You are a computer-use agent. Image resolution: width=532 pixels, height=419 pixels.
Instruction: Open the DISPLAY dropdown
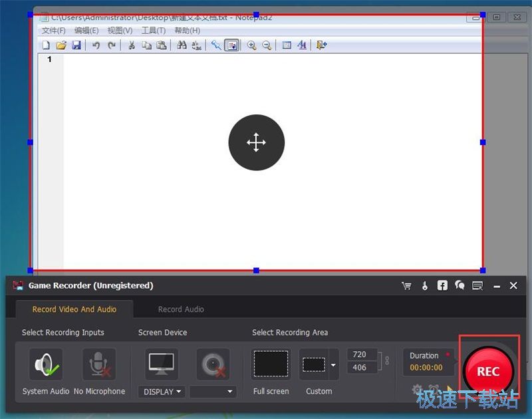tap(163, 392)
